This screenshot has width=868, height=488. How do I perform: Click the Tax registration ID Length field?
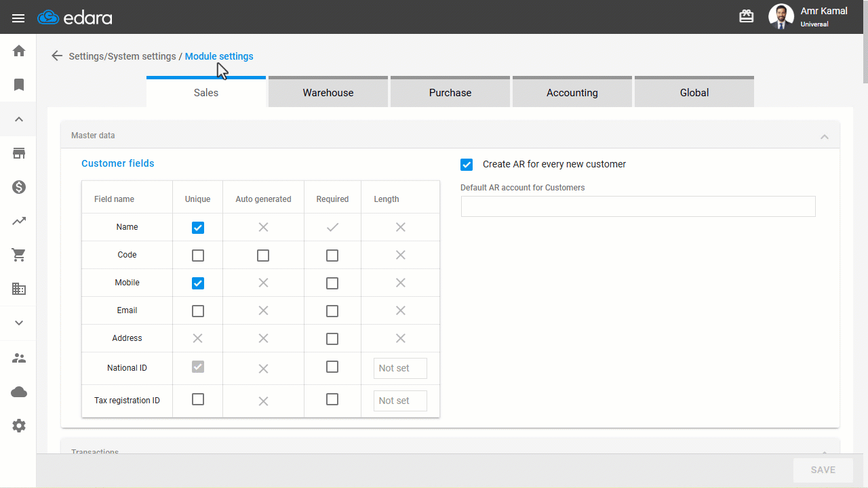click(400, 401)
